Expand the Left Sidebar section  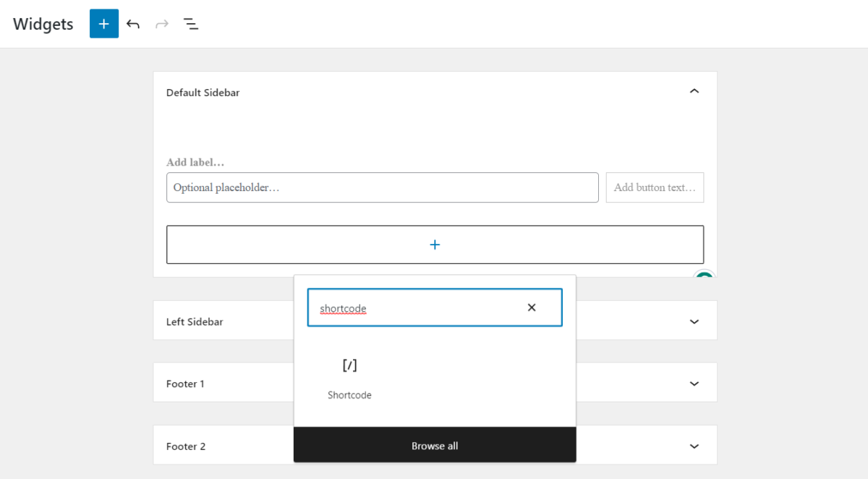coord(694,321)
